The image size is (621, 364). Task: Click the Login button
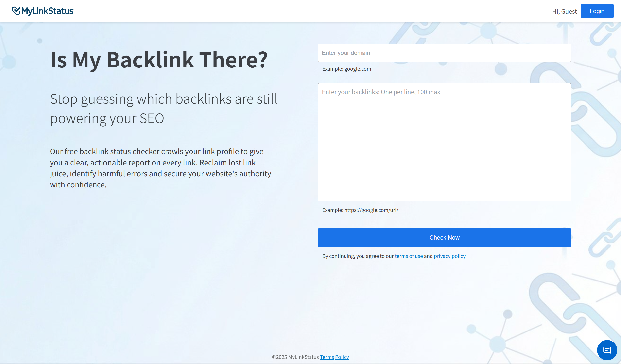(x=597, y=11)
